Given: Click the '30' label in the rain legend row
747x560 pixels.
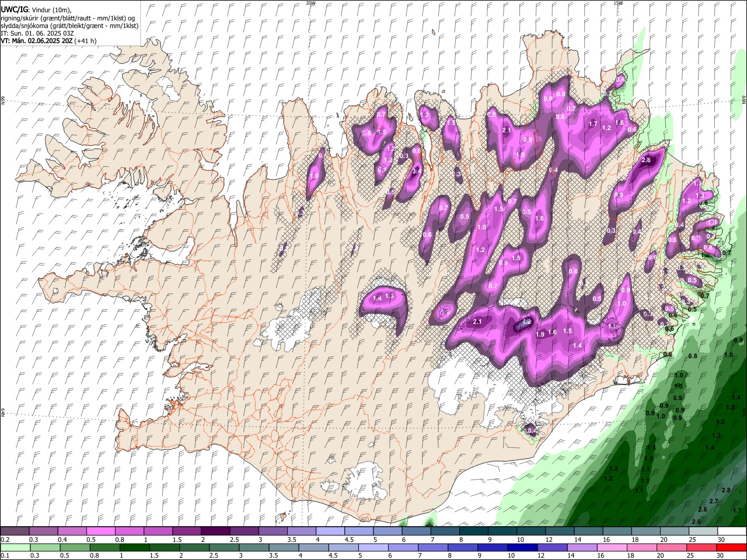Looking at the screenshot, I should click(720, 555).
